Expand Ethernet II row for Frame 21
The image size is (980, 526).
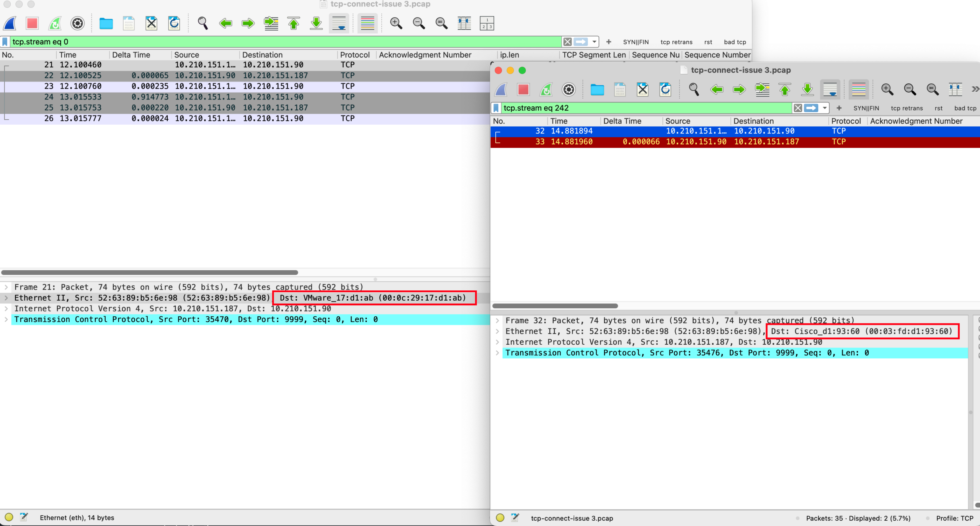pos(6,298)
